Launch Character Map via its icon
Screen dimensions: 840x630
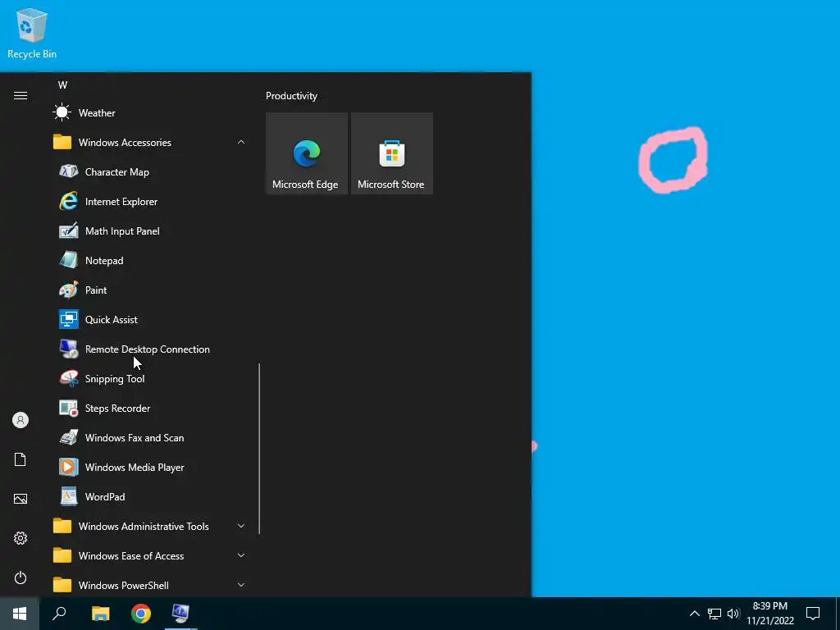coord(69,171)
